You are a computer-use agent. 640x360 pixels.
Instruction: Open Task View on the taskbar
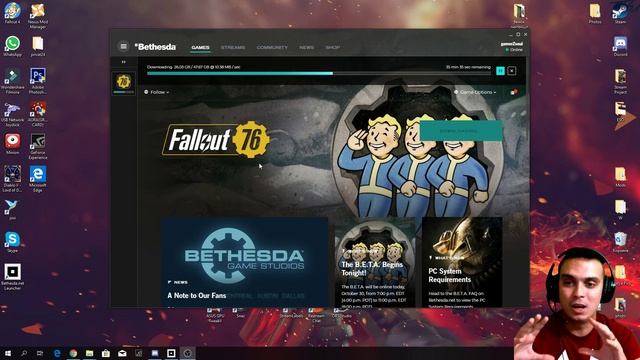click(x=40, y=353)
